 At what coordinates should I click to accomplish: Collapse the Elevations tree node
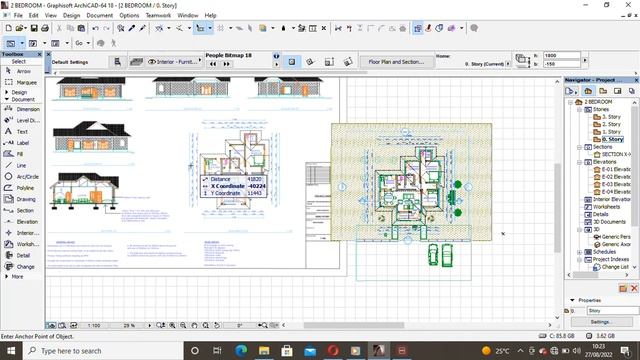[579, 162]
